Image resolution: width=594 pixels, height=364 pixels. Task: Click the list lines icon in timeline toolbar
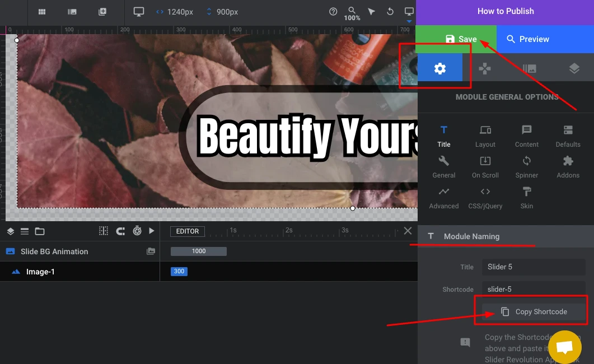tap(25, 231)
